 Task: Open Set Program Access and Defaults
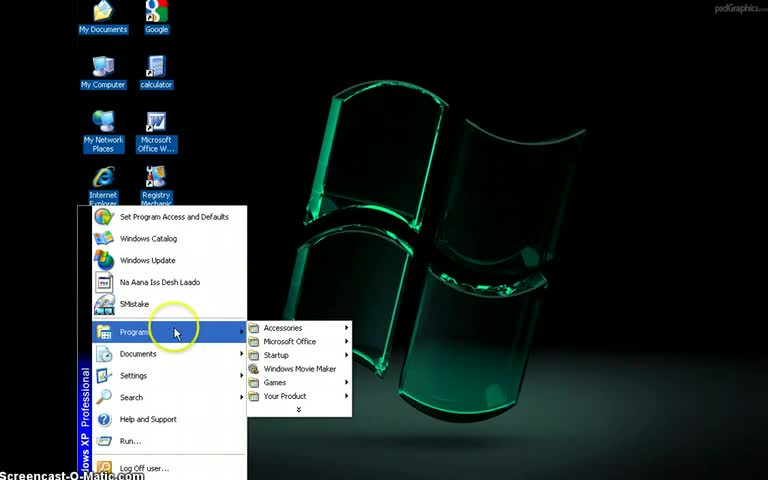[x=169, y=216]
